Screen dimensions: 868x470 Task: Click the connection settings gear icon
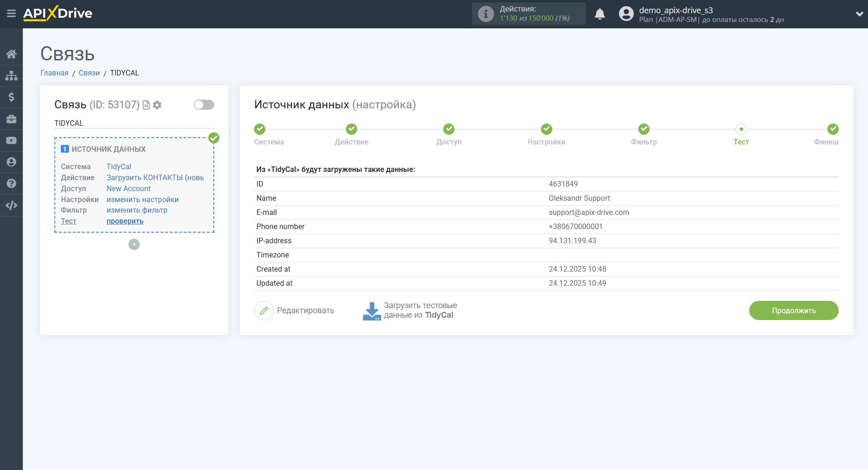157,105
